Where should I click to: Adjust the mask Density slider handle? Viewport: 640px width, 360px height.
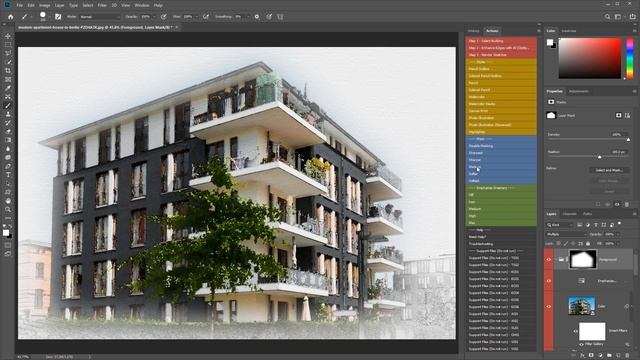[x=628, y=140]
